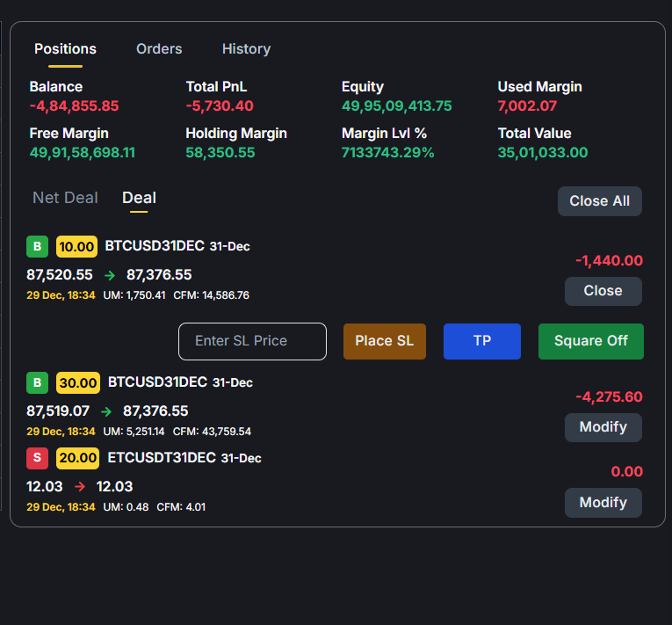Click the blue TP button
The image size is (672, 625).
481,341
